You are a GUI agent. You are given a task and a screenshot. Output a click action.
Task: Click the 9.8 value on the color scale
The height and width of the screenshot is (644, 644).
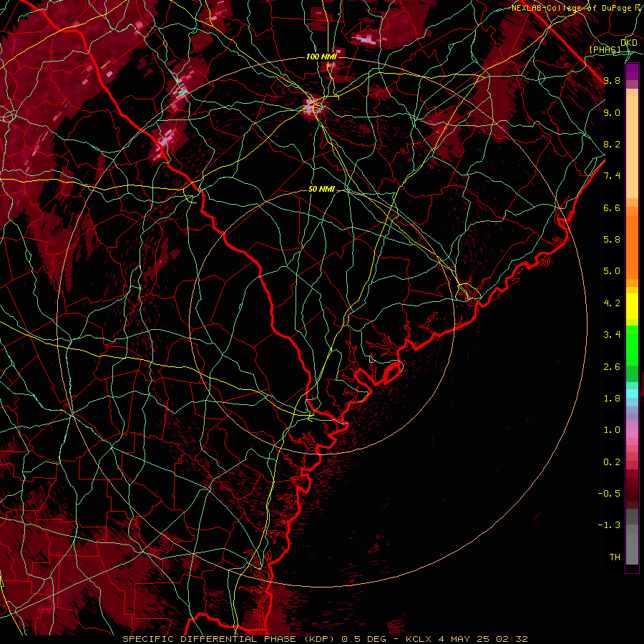612,80
